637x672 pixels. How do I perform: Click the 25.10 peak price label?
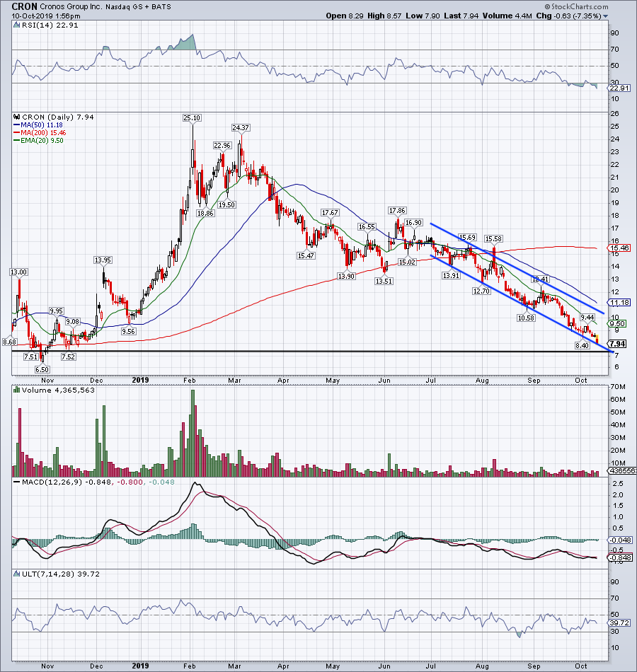192,118
